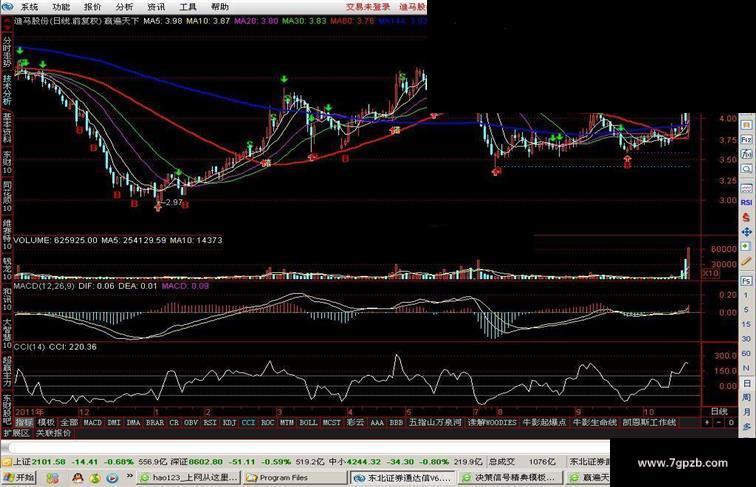Image resolution: width=756 pixels, height=487 pixels.
Task: Click the blue four-arrow move icon
Action: tap(746, 232)
